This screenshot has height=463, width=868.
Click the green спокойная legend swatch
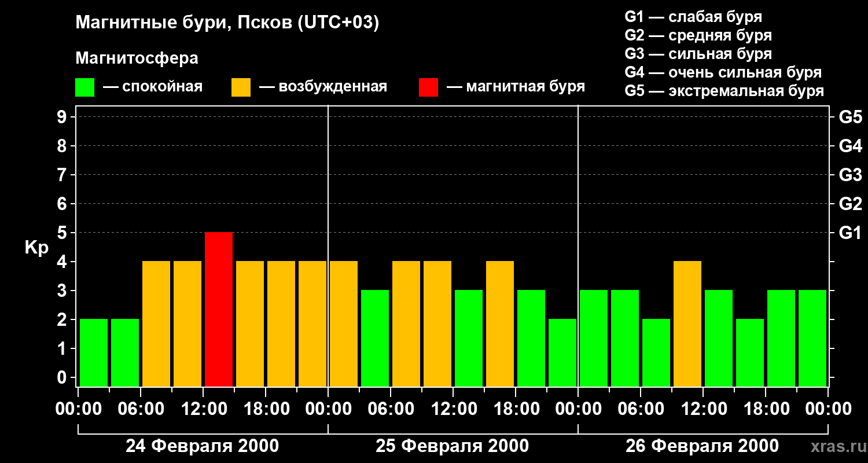(84, 87)
